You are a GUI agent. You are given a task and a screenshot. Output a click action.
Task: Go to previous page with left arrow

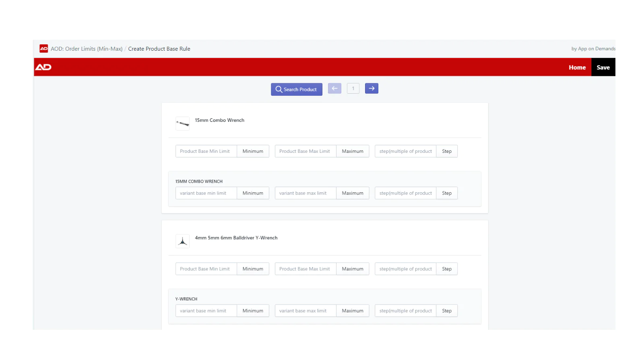[334, 88]
